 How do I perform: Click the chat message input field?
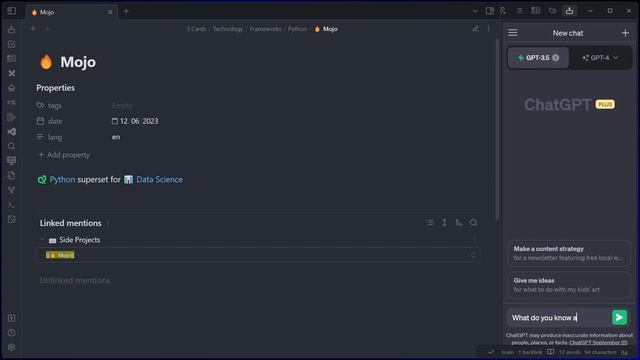(559, 318)
